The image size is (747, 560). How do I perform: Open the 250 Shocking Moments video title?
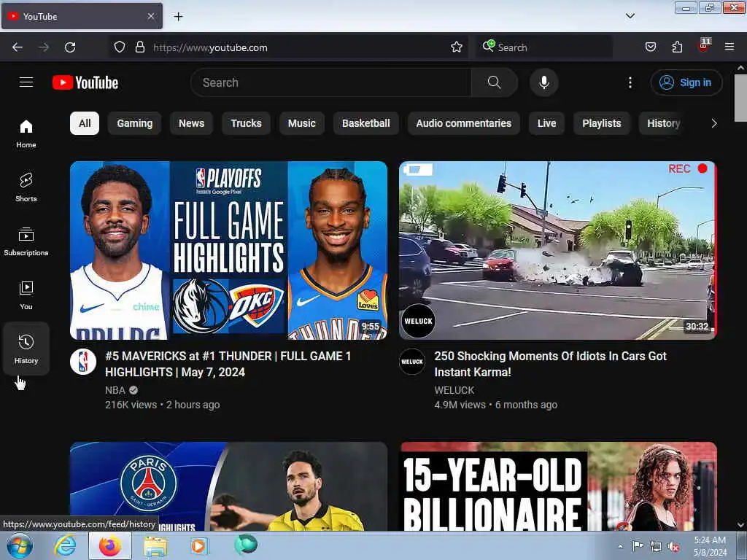point(550,364)
